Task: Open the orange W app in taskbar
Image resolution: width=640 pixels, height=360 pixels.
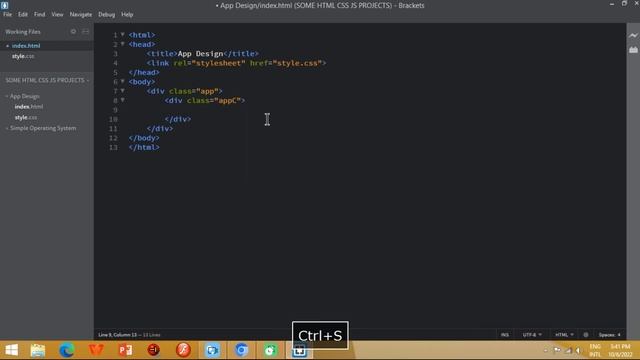Action: point(96,350)
